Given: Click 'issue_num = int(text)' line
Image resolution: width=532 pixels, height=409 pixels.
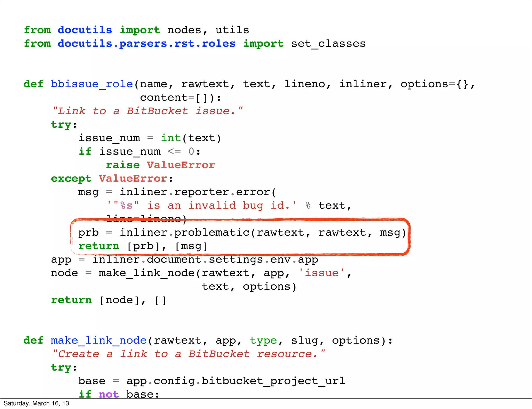Looking at the screenshot, I should click(x=150, y=138).
